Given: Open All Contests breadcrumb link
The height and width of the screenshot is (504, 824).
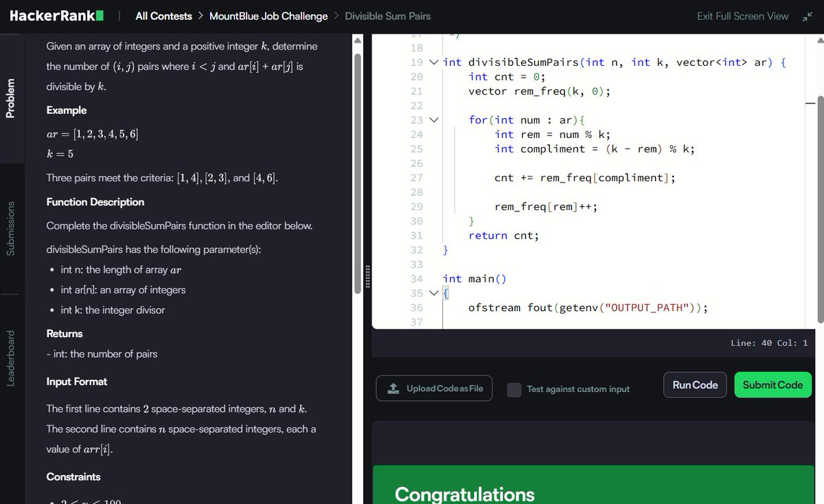Looking at the screenshot, I should [164, 16].
